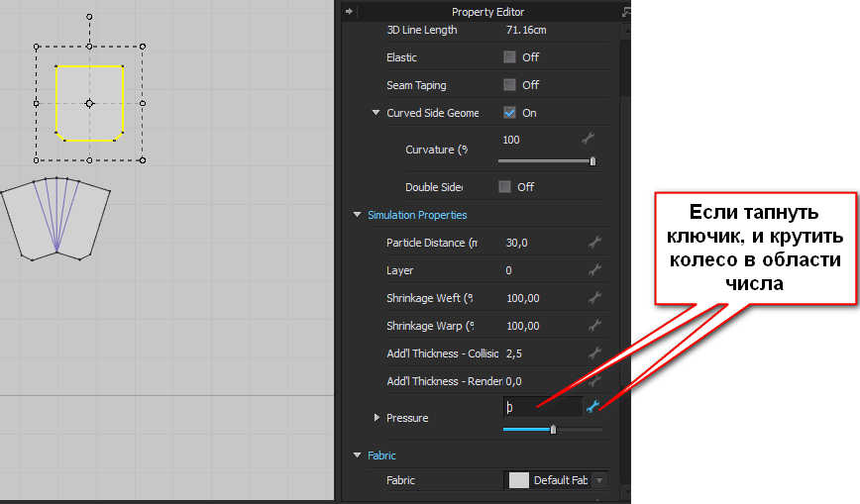This screenshot has height=504, width=860.
Task: Enable the Seam Taping checkbox
Action: pyautogui.click(x=509, y=85)
